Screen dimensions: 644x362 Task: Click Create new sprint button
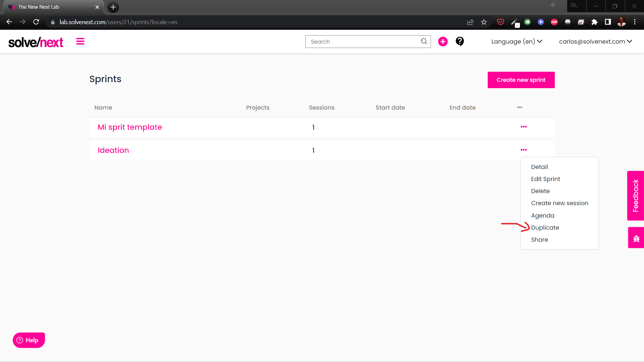521,80
